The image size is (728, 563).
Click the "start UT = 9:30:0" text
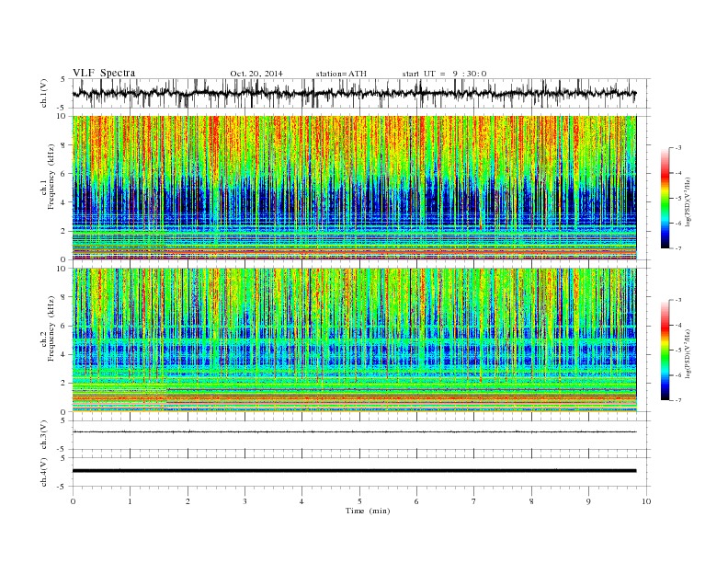tap(444, 74)
